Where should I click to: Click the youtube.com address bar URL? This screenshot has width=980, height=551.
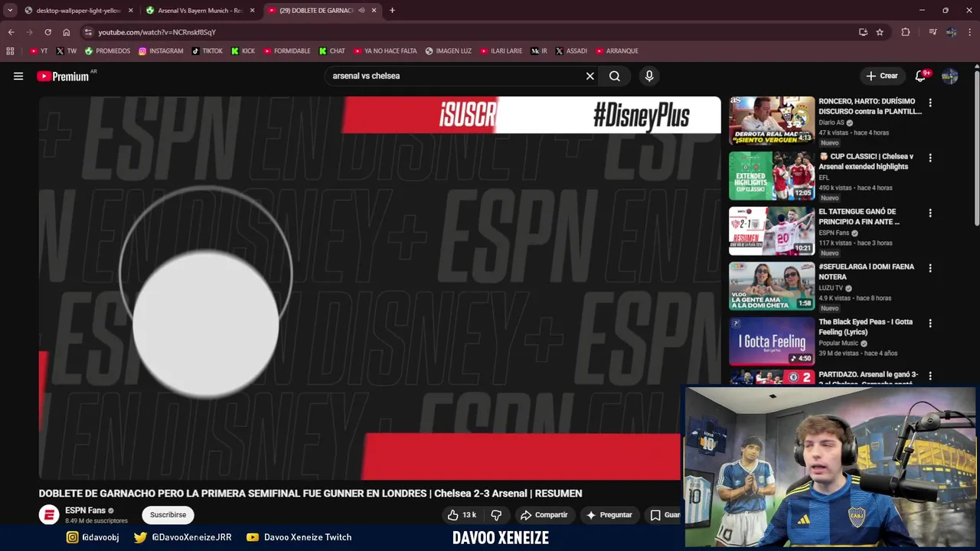click(157, 32)
